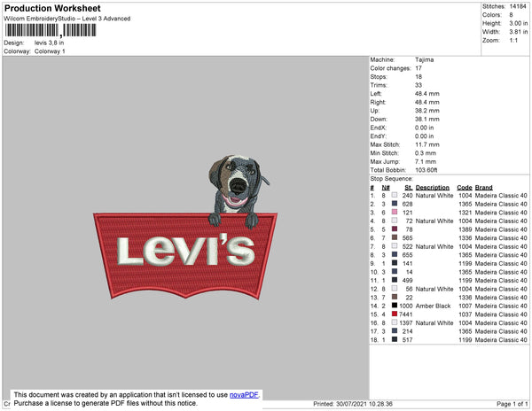Click the Levi's dog embroidery design preview
Viewport: 532px width, 411px height.
click(x=185, y=227)
